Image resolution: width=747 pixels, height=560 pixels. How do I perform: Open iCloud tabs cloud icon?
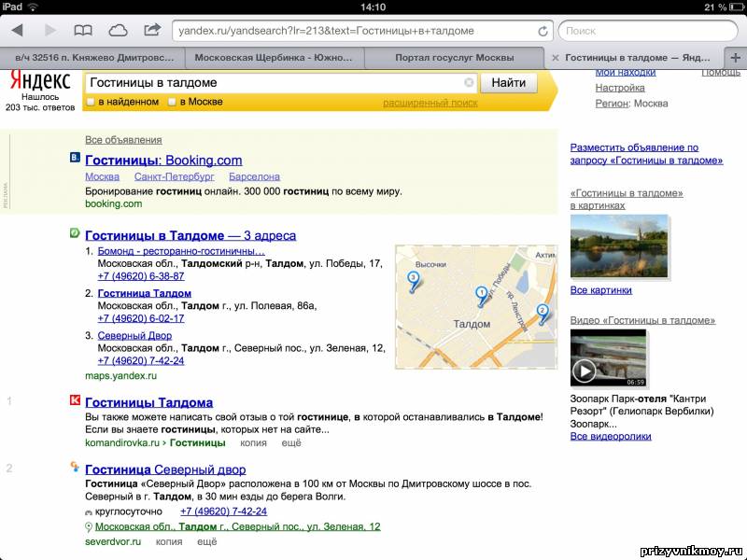[x=119, y=31]
